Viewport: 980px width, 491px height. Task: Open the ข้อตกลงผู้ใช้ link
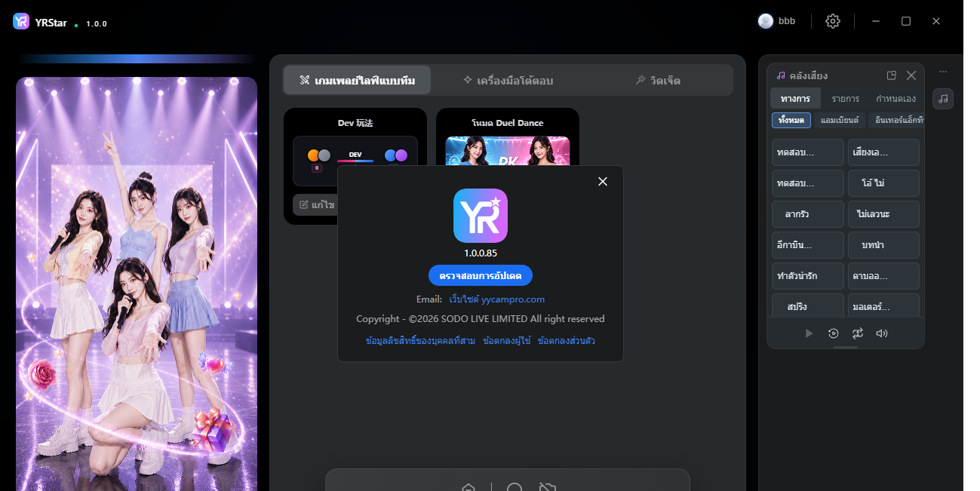point(506,341)
